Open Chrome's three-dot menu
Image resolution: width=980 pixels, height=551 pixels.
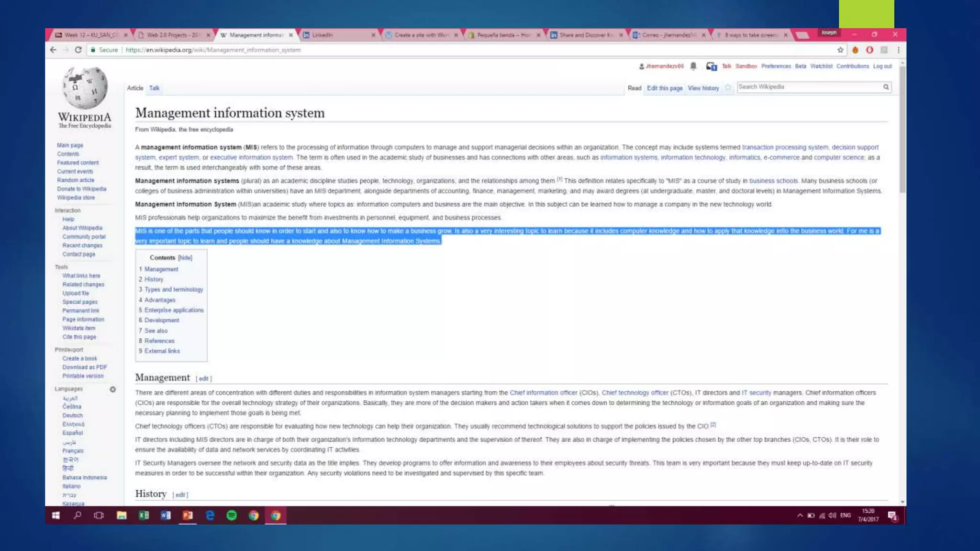tap(899, 50)
